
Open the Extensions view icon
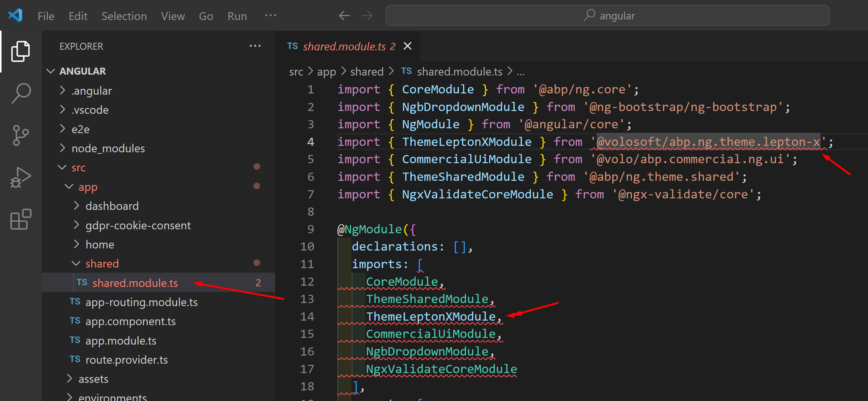[x=20, y=219]
